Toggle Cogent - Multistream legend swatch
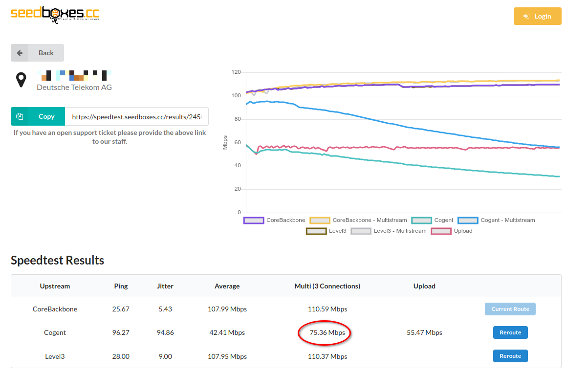This screenshot has width=588, height=375. 468,220
